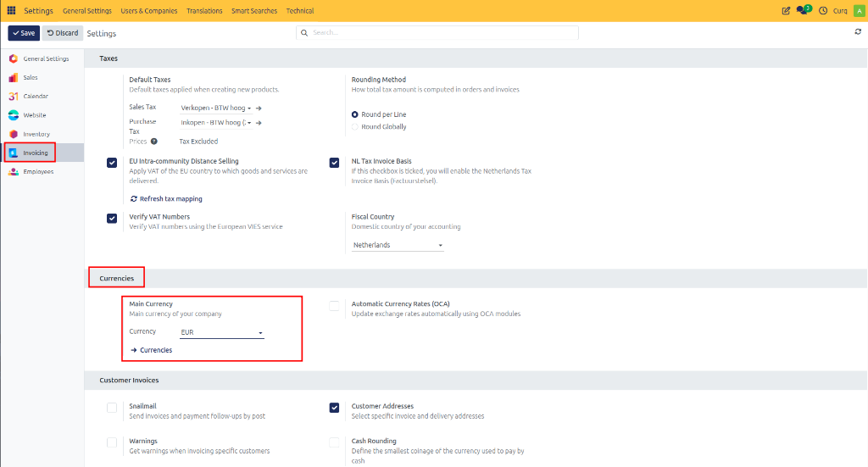Image resolution: width=868 pixels, height=467 pixels.
Task: Click the Settings breadcrumb title
Action: pos(102,34)
